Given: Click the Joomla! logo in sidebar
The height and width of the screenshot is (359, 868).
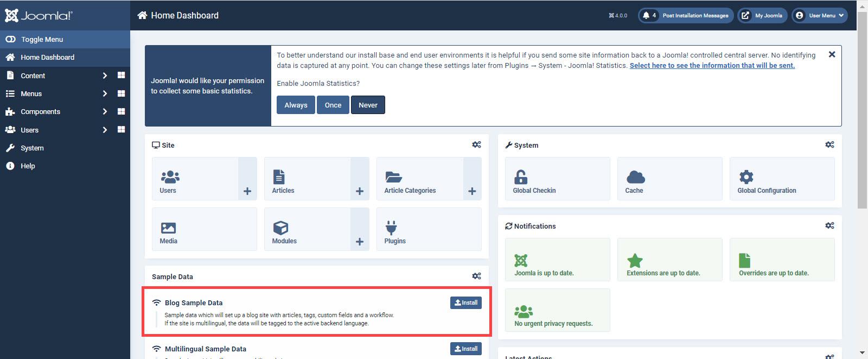Looking at the screenshot, I should (x=39, y=15).
